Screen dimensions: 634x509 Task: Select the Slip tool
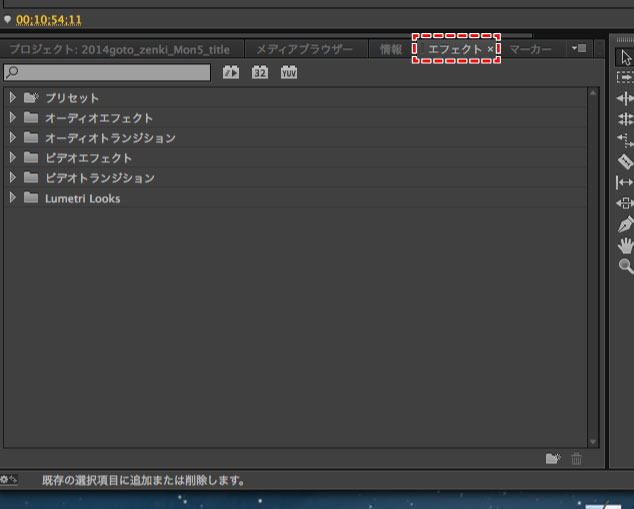(x=625, y=182)
